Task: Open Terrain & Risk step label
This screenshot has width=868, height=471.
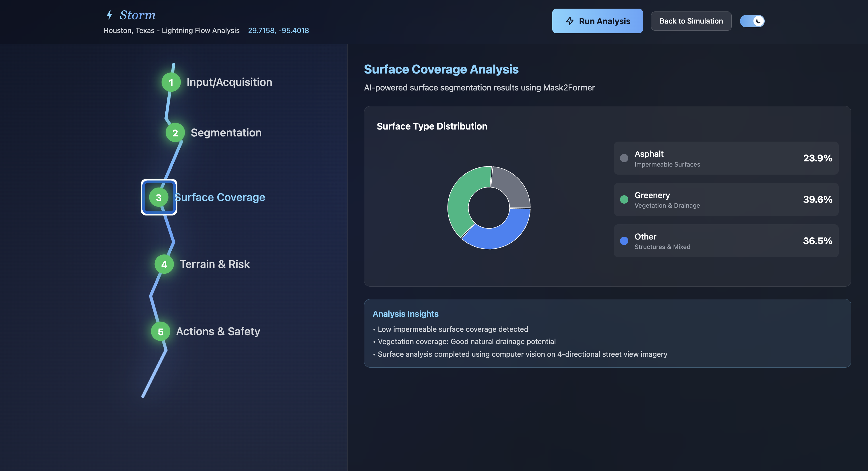Action: tap(215, 264)
